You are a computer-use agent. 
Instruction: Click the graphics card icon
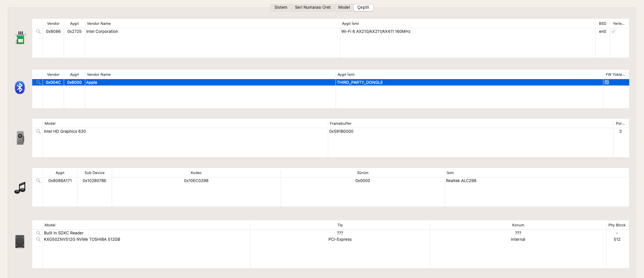(20, 138)
